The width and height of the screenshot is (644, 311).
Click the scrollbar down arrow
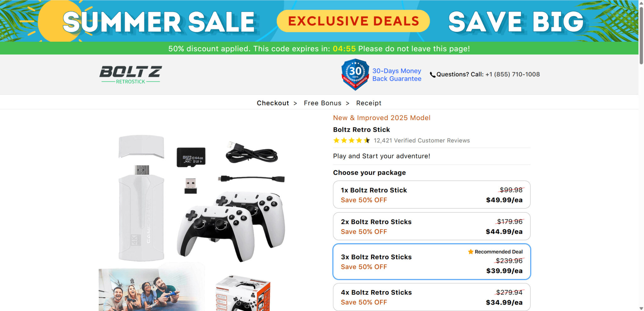[641, 308]
